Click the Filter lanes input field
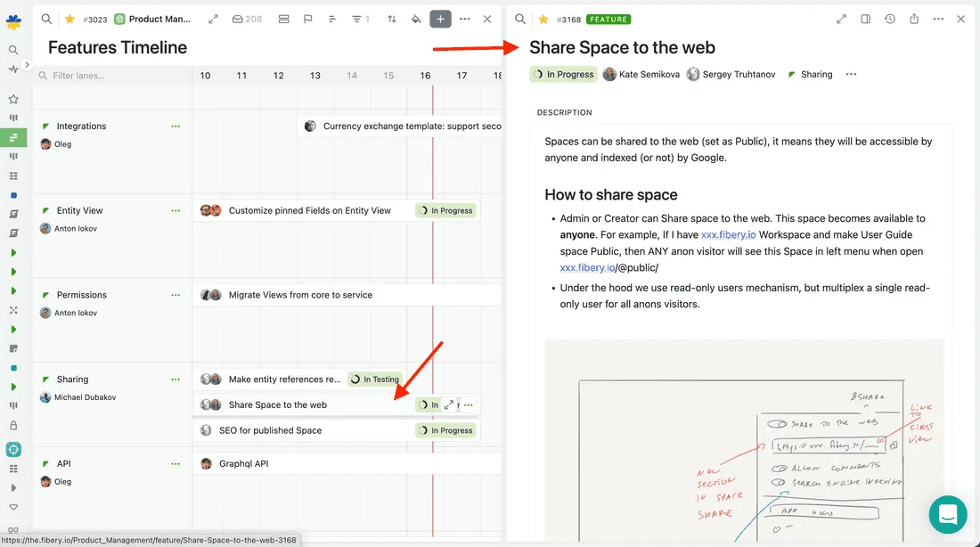980x547 pixels. tap(112, 76)
